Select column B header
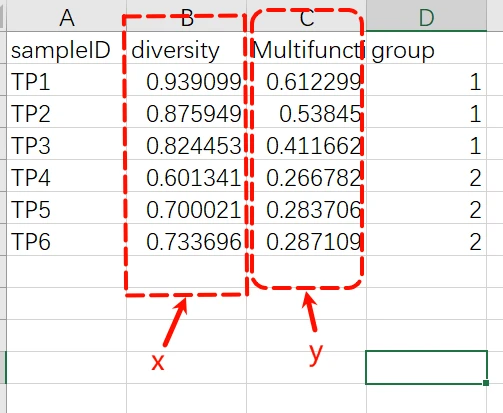 (186, 16)
